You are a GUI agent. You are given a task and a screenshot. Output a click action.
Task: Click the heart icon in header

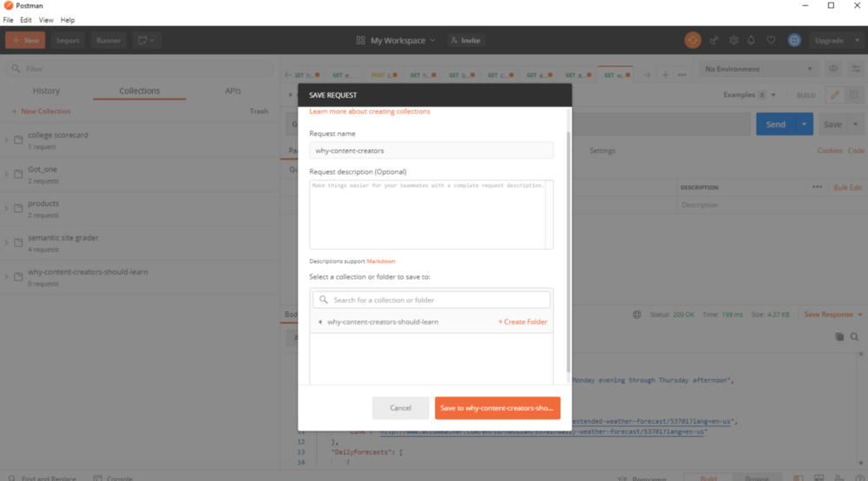tap(771, 41)
